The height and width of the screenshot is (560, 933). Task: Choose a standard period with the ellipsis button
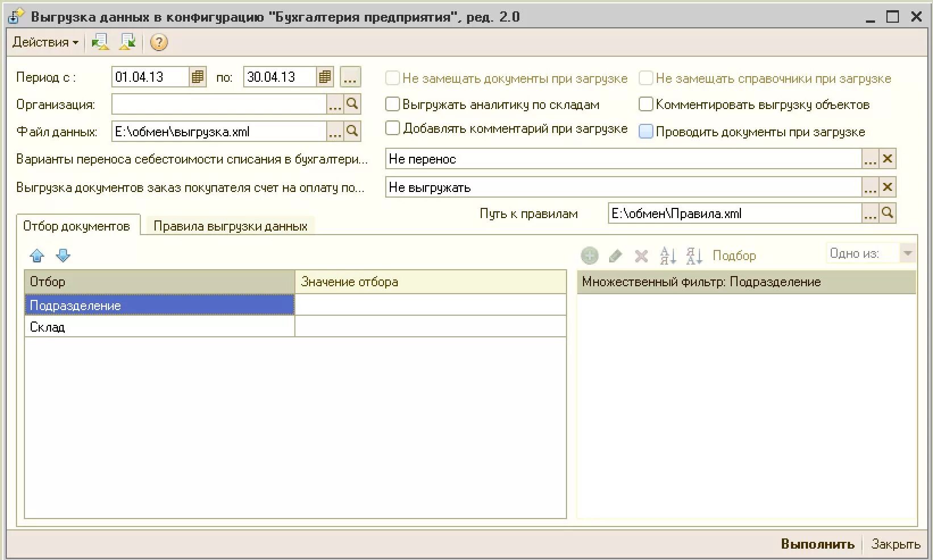click(350, 77)
